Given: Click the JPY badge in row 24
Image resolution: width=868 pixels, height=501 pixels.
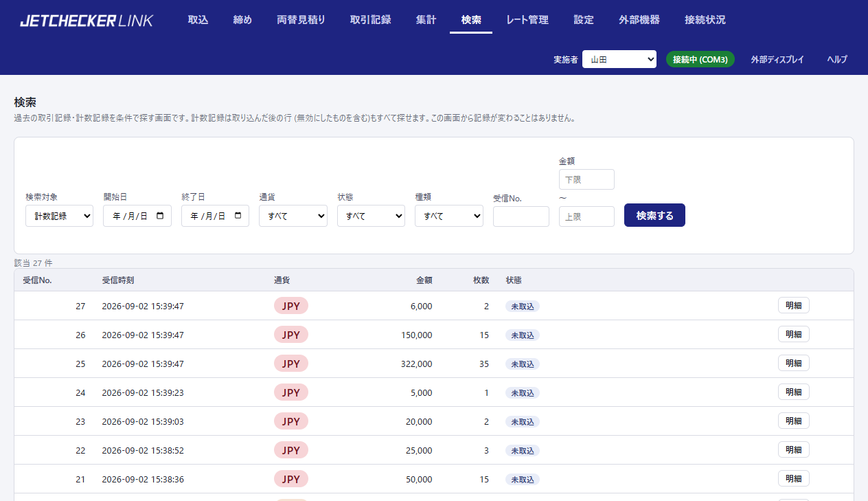Looking at the screenshot, I should 291,392.
